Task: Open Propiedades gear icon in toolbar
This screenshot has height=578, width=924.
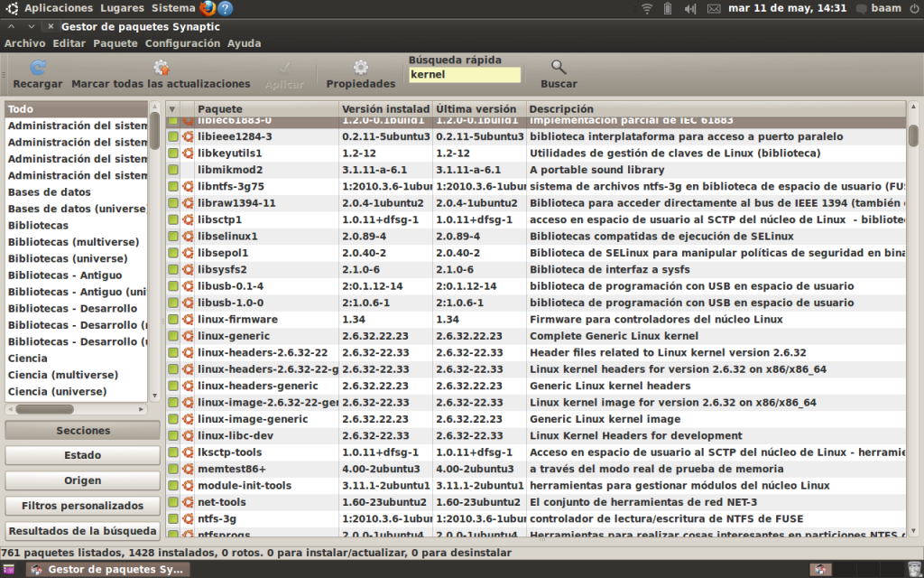Action: pos(361,67)
